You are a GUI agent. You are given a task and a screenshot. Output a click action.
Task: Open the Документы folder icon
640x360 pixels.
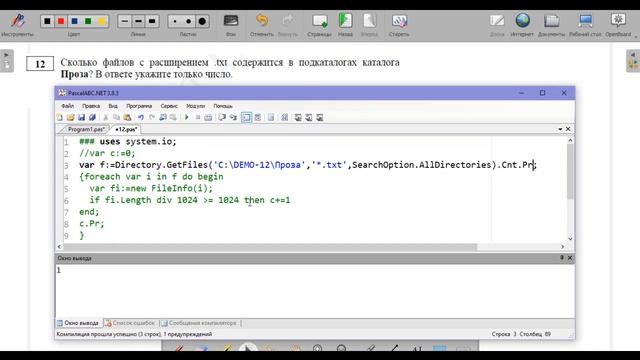coord(551,20)
